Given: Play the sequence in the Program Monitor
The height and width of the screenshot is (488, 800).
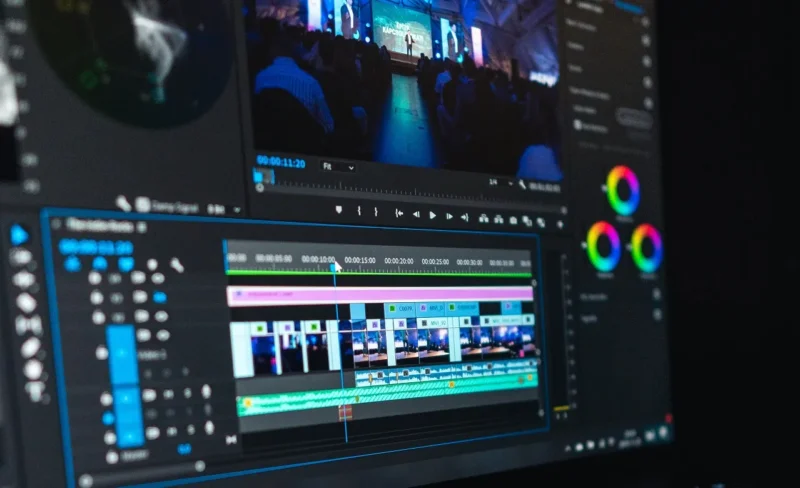Looking at the screenshot, I should tap(433, 215).
